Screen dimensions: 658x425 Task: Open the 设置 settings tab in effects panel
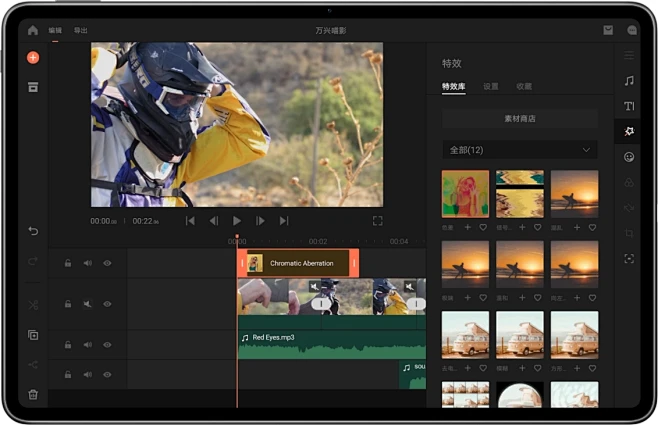tap(490, 87)
